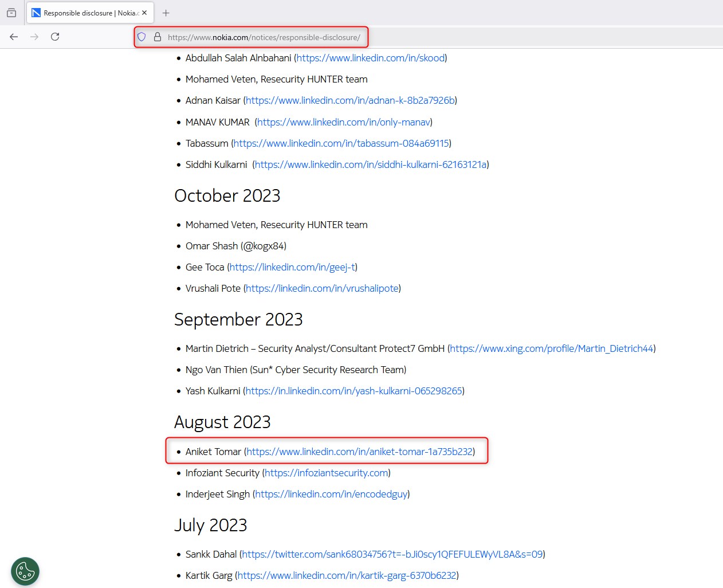
Task: Open MANAV KUMAR's only-manav LinkedIn link
Action: click(343, 122)
